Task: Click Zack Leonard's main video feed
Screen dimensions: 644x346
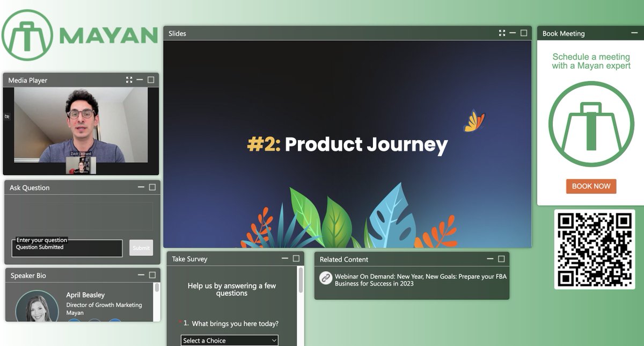Action: point(80,125)
